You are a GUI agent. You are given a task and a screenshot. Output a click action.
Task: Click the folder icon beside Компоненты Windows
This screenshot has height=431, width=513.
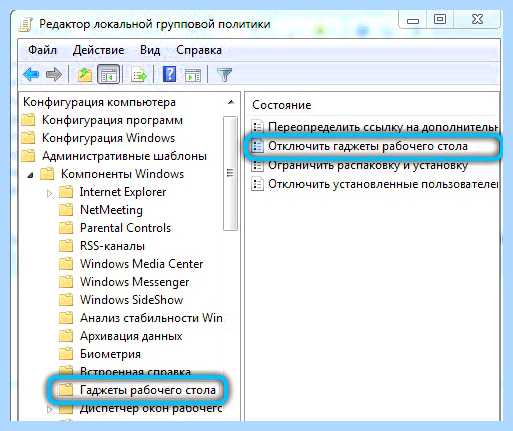click(x=47, y=174)
